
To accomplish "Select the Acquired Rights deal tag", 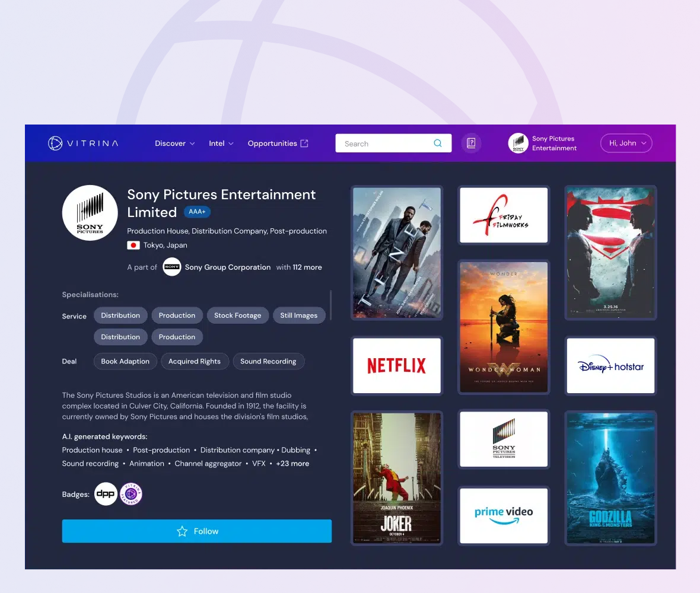I will pos(194,361).
